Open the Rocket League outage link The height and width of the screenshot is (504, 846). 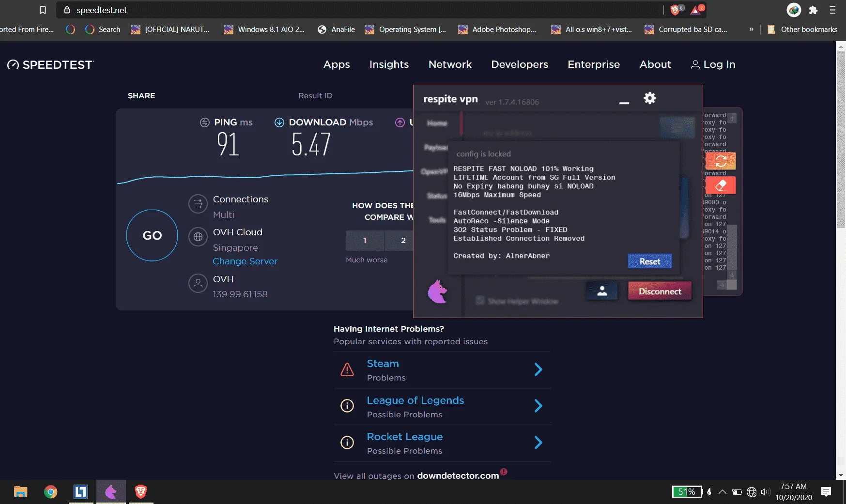point(405,437)
